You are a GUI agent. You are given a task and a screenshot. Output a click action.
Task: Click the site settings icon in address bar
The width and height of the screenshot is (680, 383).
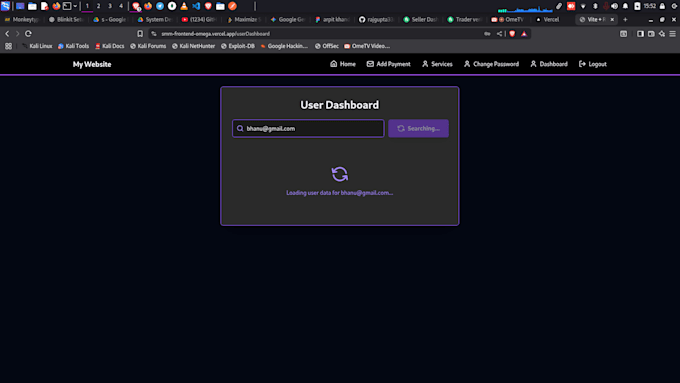[154, 33]
